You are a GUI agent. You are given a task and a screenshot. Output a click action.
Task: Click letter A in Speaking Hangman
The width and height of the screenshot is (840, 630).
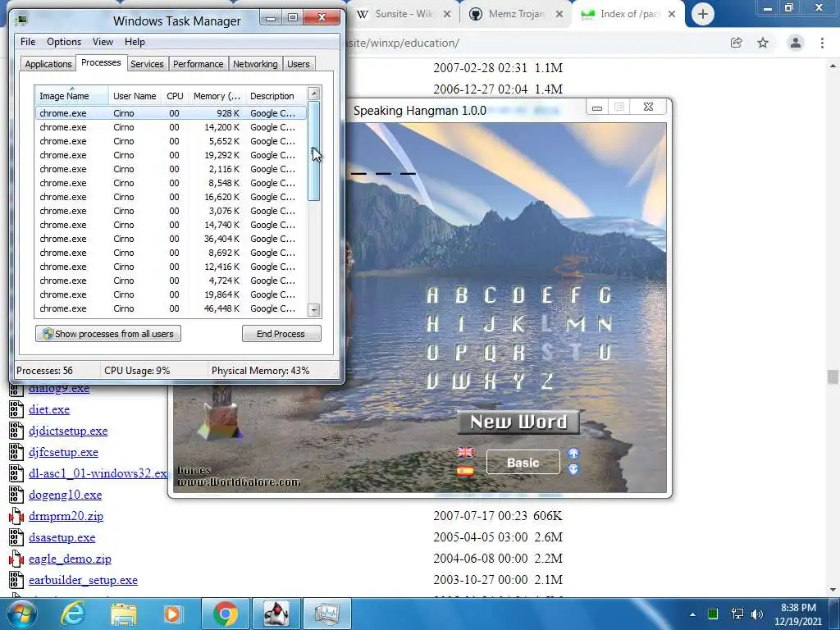click(432, 295)
